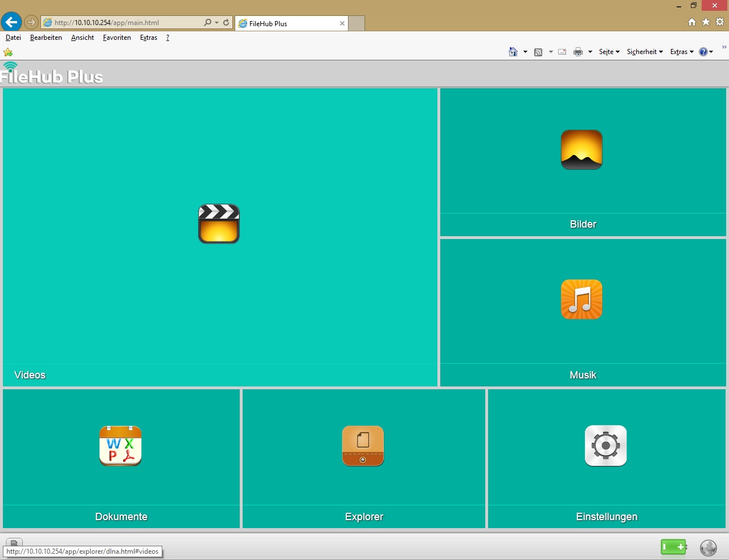
Task: Open the Favoriten menu
Action: coord(117,38)
